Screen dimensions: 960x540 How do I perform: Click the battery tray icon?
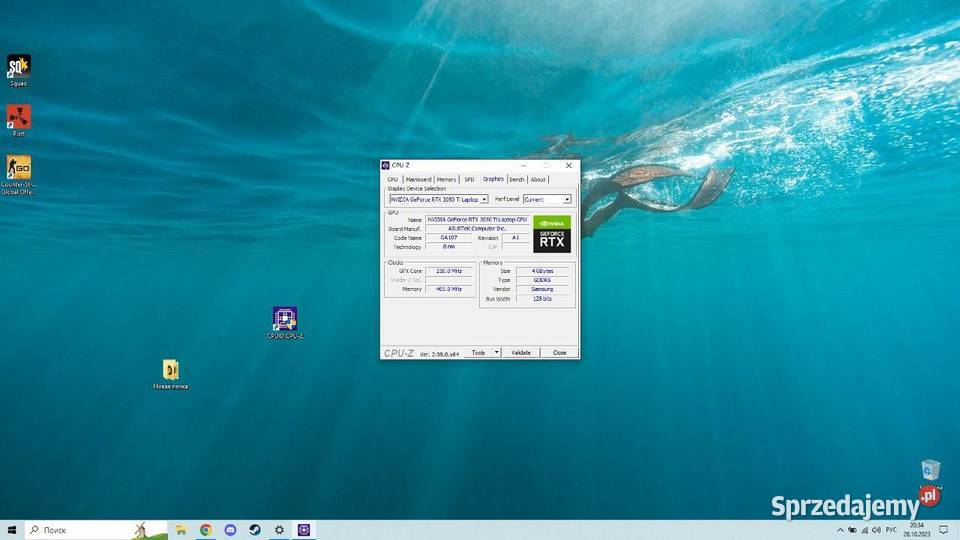[x=852, y=530]
